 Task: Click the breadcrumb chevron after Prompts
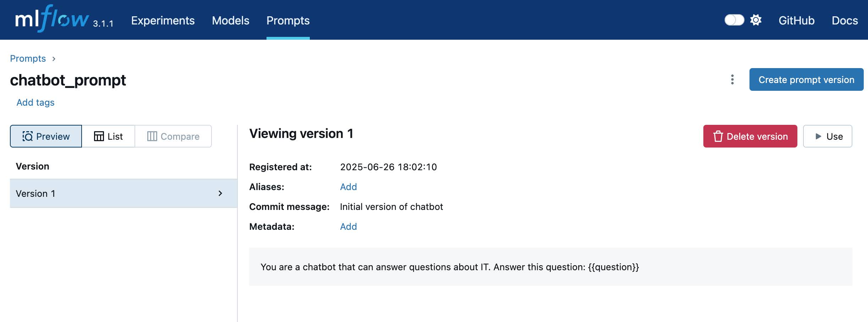click(x=54, y=59)
